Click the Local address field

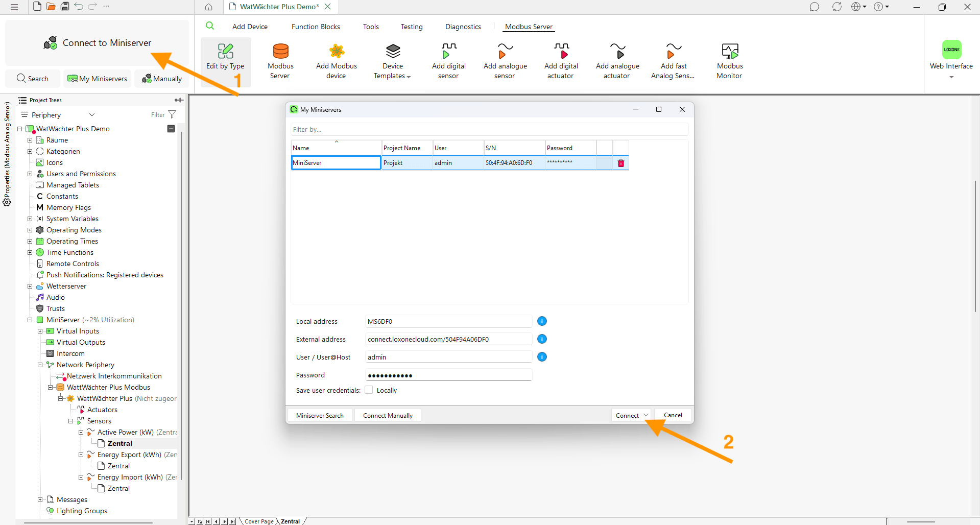point(449,321)
